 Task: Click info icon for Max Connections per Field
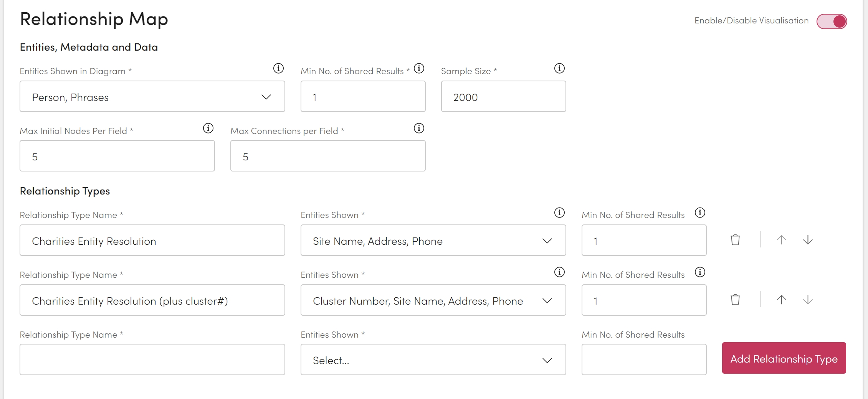(419, 128)
